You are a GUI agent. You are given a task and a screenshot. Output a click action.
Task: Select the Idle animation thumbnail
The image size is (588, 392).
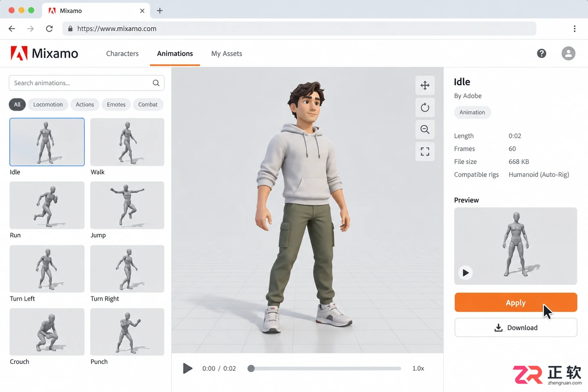47,142
